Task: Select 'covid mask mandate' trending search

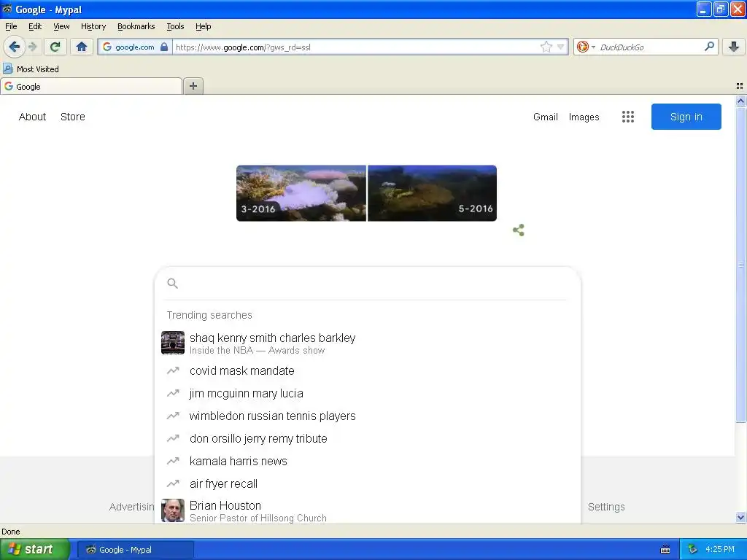Action: tap(367, 370)
